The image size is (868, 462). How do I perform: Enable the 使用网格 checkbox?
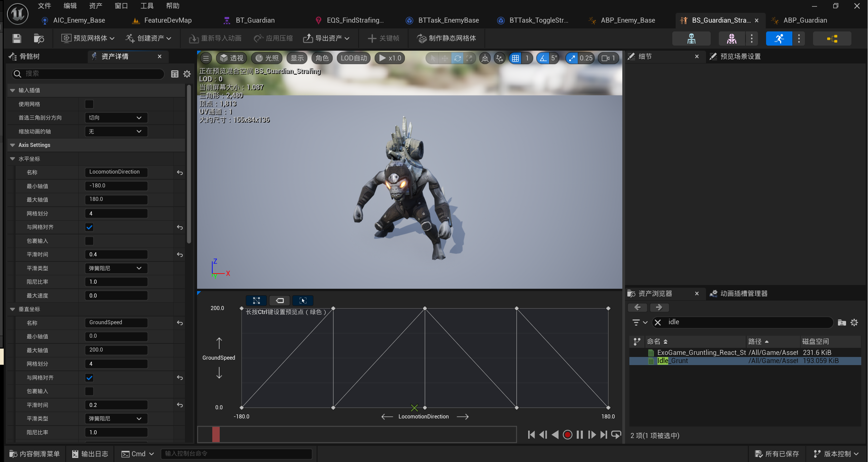pos(89,104)
